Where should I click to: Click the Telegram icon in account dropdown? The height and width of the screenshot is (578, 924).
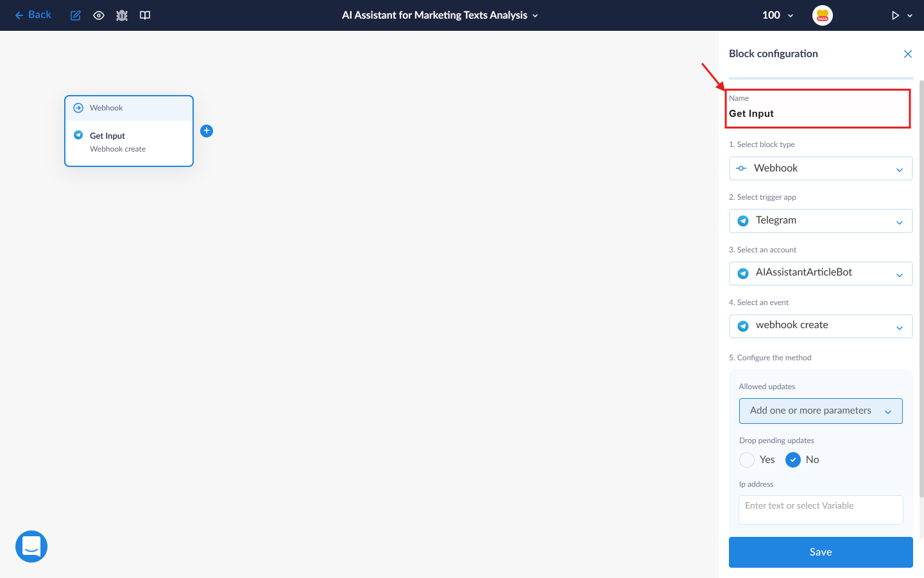click(743, 274)
